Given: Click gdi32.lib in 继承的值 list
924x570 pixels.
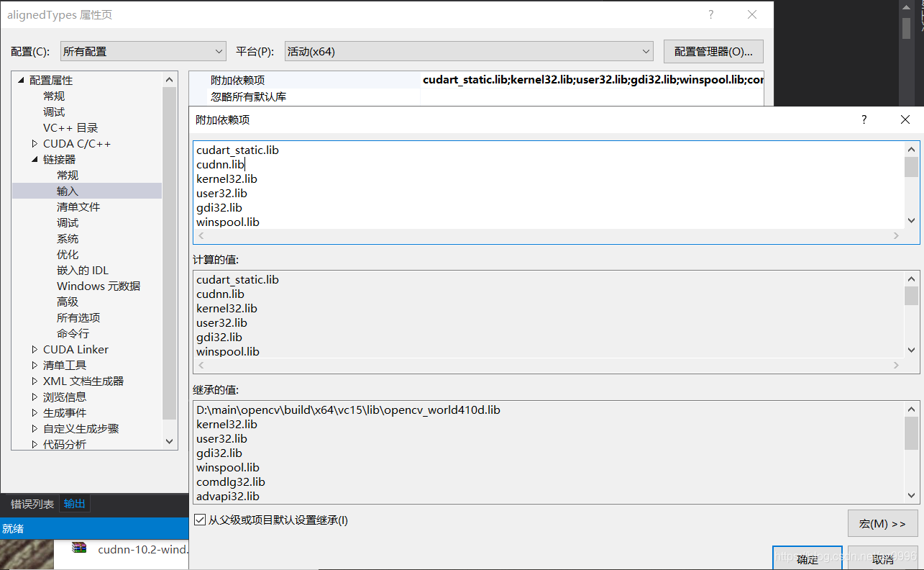Looking at the screenshot, I should click(219, 453).
